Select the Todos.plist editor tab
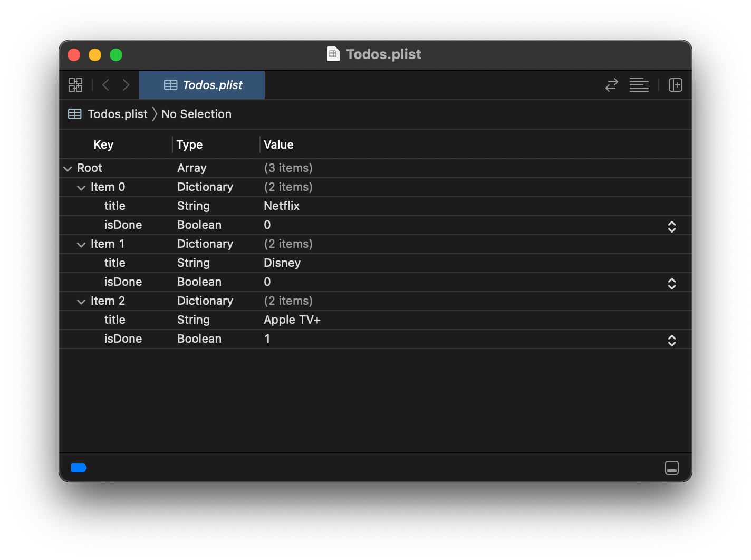This screenshot has width=751, height=560. click(202, 85)
